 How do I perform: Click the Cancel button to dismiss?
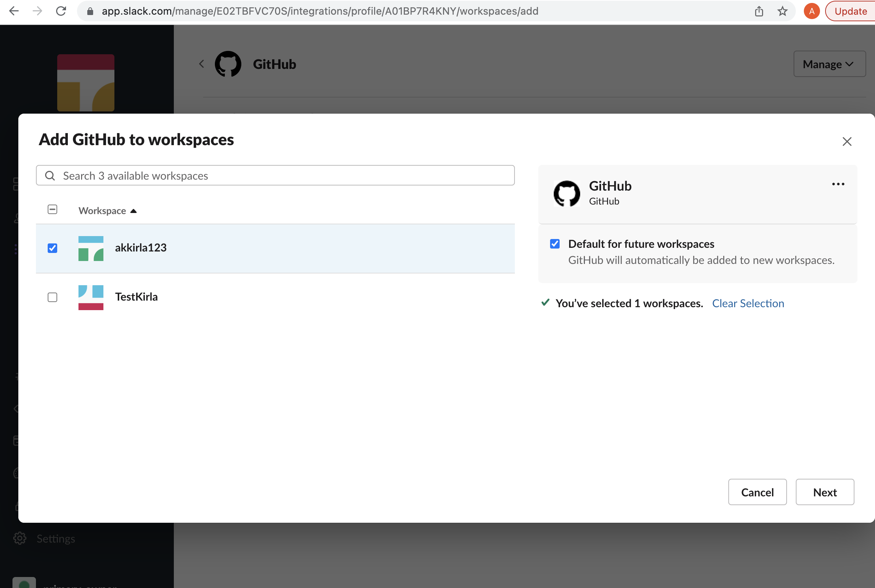tap(758, 492)
